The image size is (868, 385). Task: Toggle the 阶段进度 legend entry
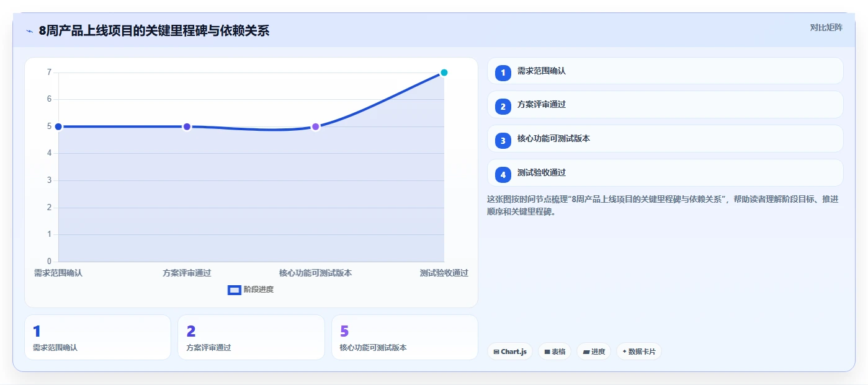(x=251, y=290)
